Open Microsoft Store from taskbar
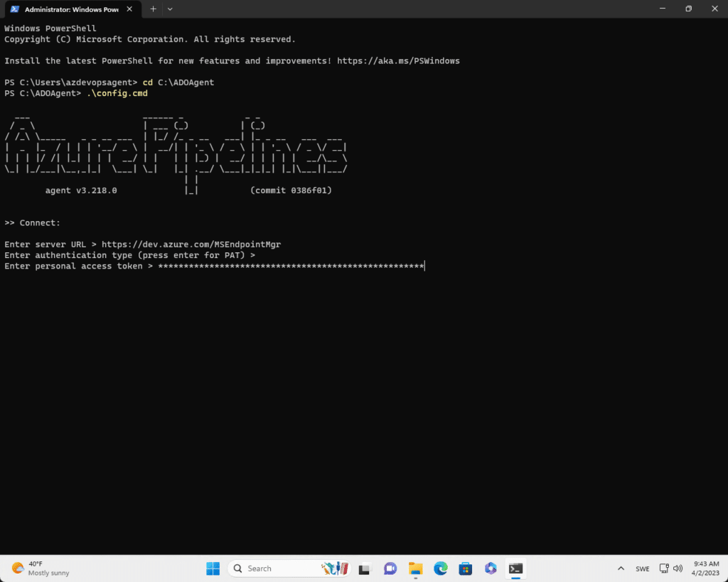This screenshot has width=728, height=582. (x=465, y=568)
